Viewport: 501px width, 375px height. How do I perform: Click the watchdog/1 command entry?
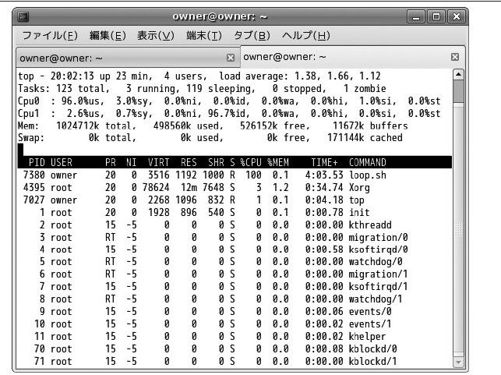click(x=376, y=299)
